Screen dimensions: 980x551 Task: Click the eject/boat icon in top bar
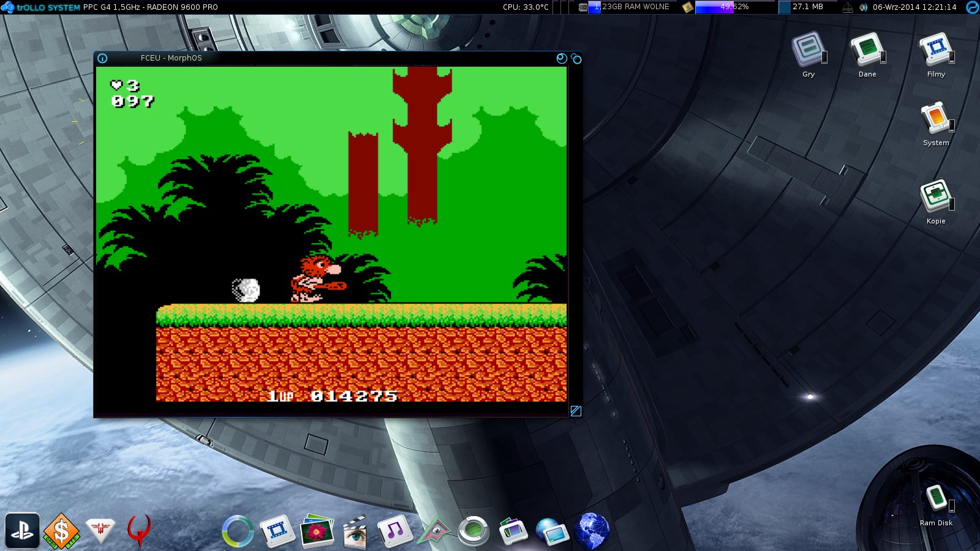coord(848,7)
